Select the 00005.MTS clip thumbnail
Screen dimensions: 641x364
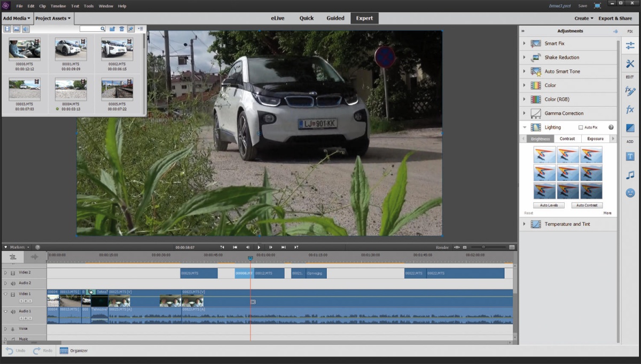[x=117, y=90]
